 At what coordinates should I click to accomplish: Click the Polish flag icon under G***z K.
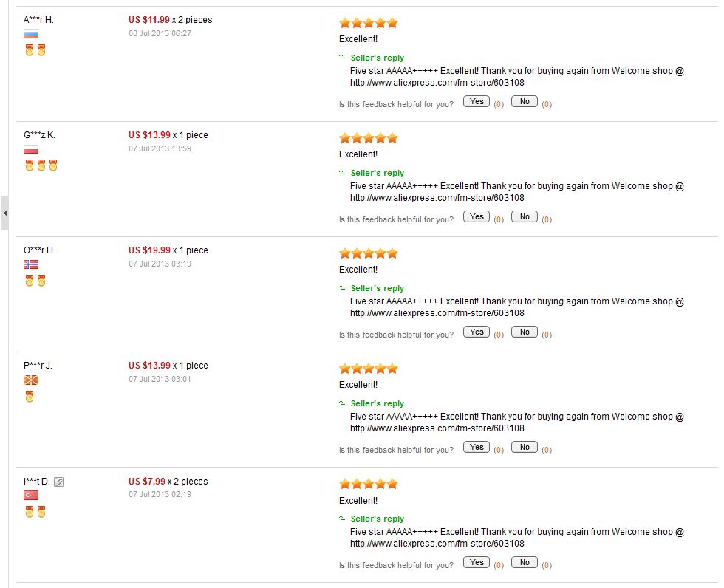click(31, 149)
